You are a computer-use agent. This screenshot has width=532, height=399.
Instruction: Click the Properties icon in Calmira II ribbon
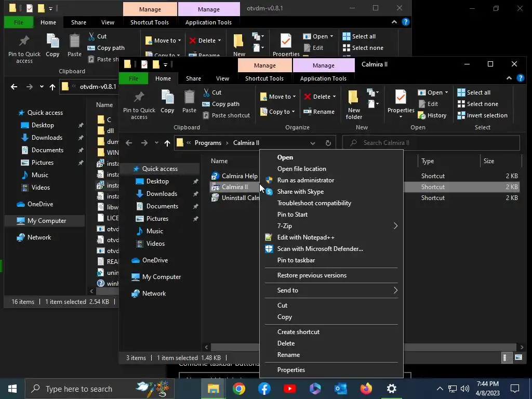pyautogui.click(x=401, y=98)
